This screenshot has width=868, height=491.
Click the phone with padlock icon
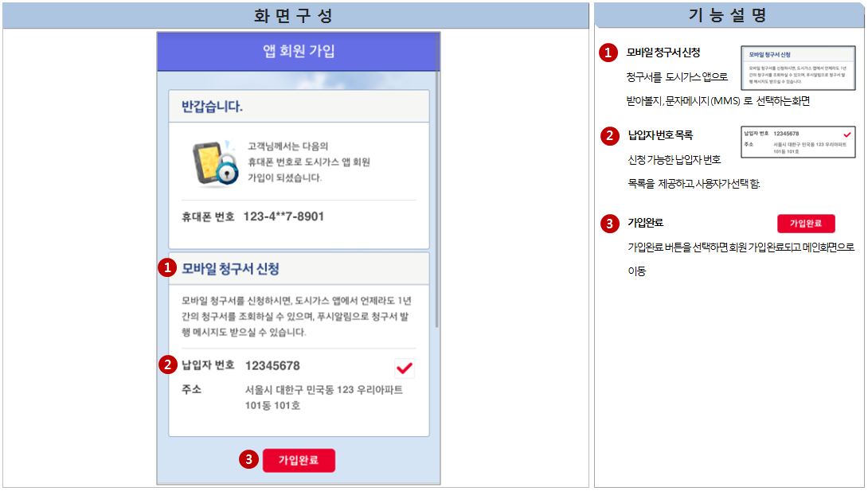pyautogui.click(x=214, y=163)
